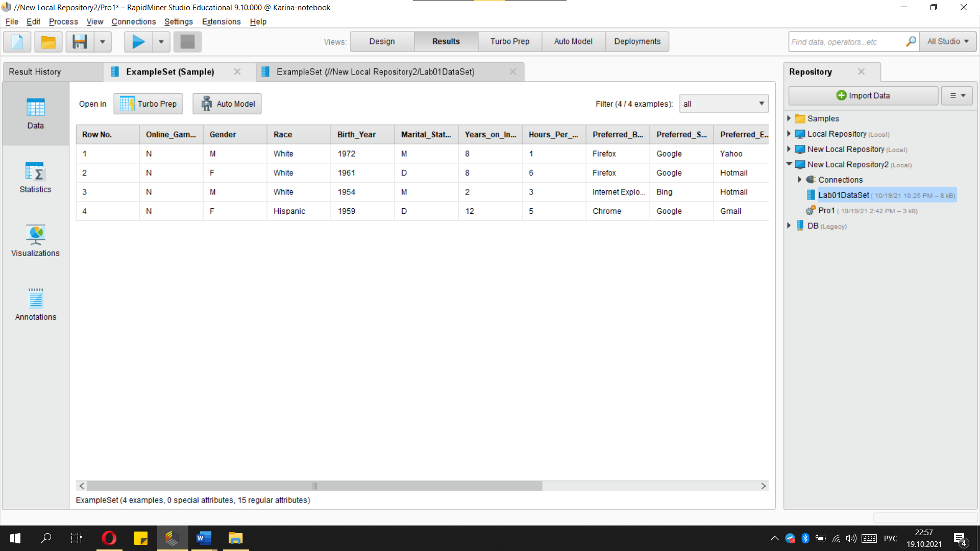980x551 pixels.
Task: Expand the New Local Repository node
Action: (x=789, y=149)
